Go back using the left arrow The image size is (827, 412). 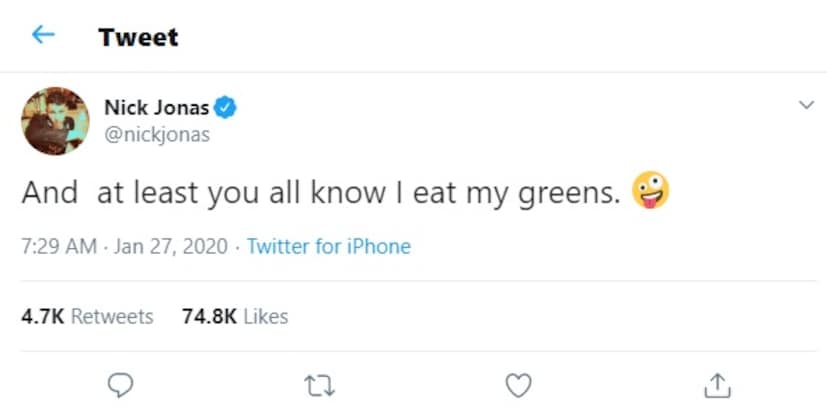(42, 36)
